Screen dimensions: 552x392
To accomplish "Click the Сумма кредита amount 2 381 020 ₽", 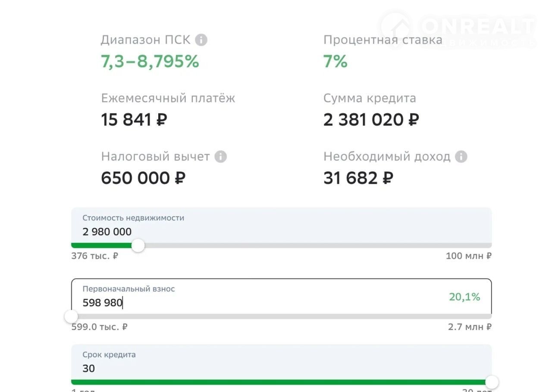I will [x=371, y=119].
